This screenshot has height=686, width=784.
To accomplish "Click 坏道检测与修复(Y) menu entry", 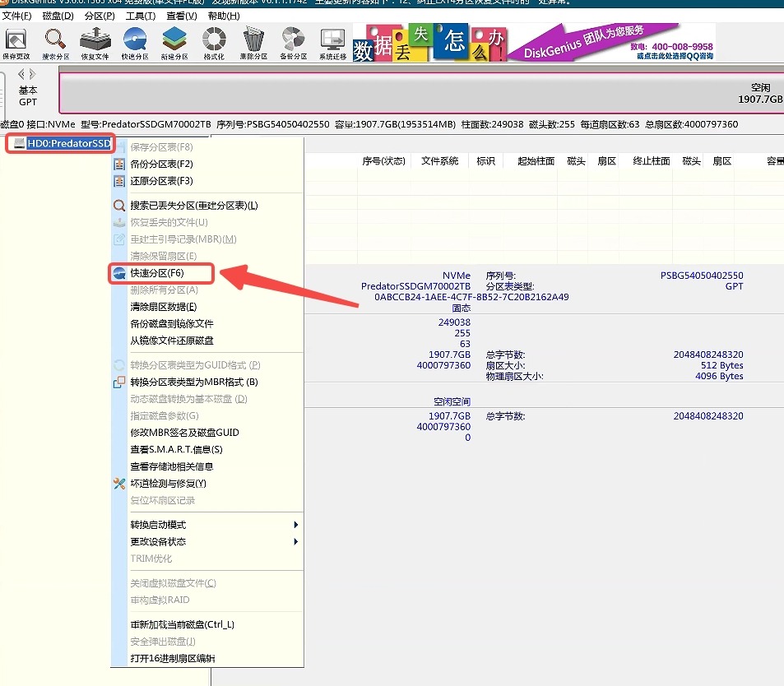I will point(168,484).
